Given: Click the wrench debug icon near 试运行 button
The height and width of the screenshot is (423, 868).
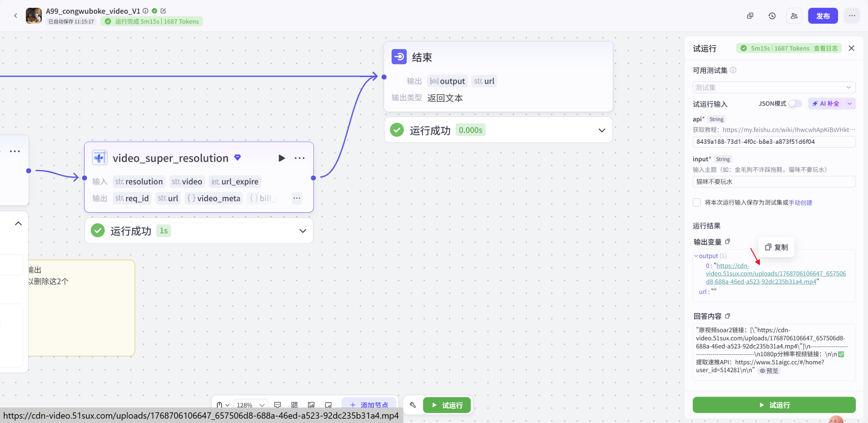Looking at the screenshot, I should tap(412, 405).
